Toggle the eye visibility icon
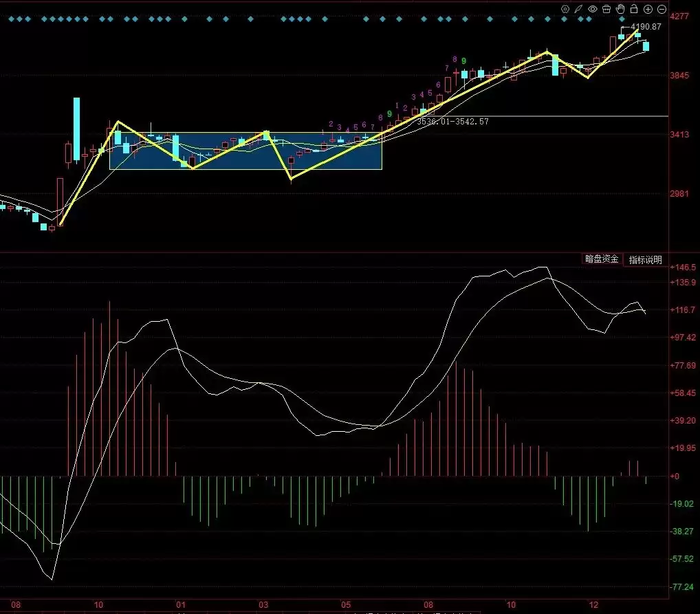700x614 pixels. (x=591, y=9)
